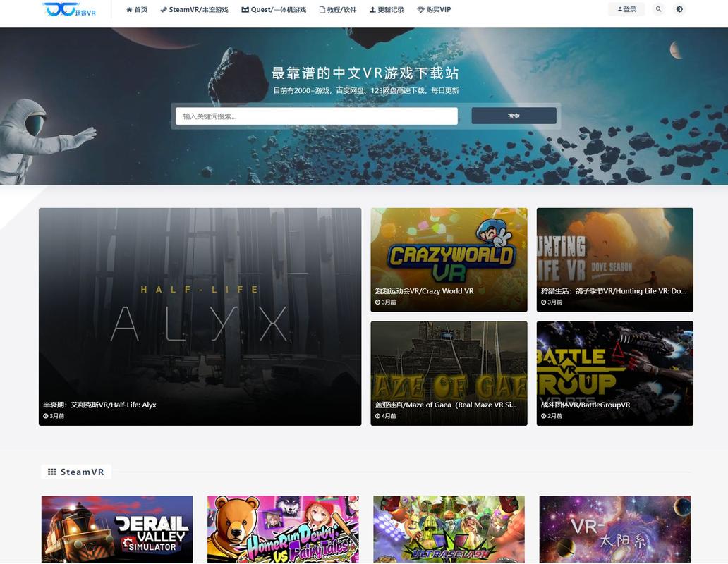Click the '4月前' time under Maze of Gaea

coord(386,416)
